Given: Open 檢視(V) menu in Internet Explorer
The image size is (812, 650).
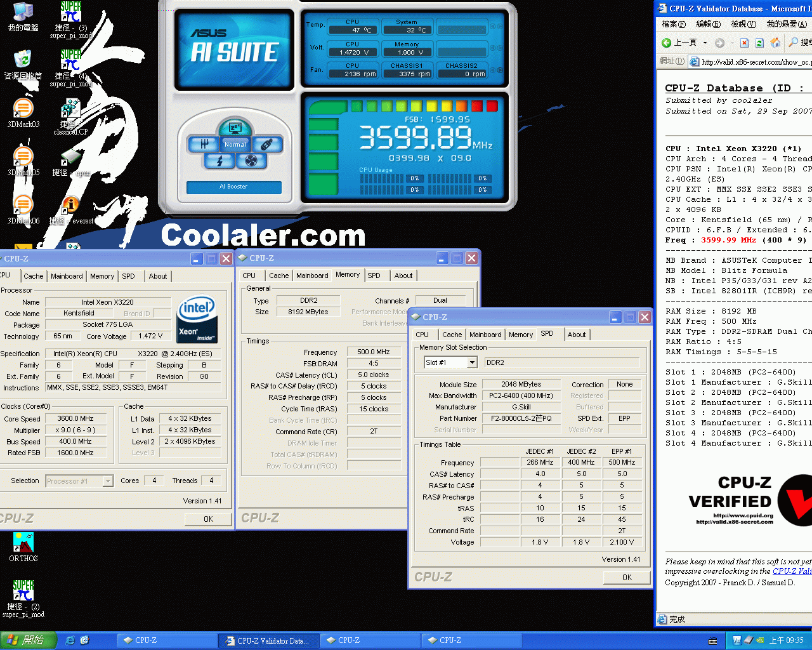Looking at the screenshot, I should 743,24.
